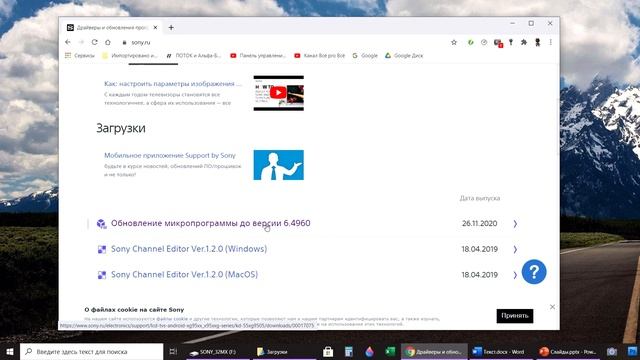640x360 pixels.
Task: Open firmware update to version 6.4960
Action: point(211,223)
